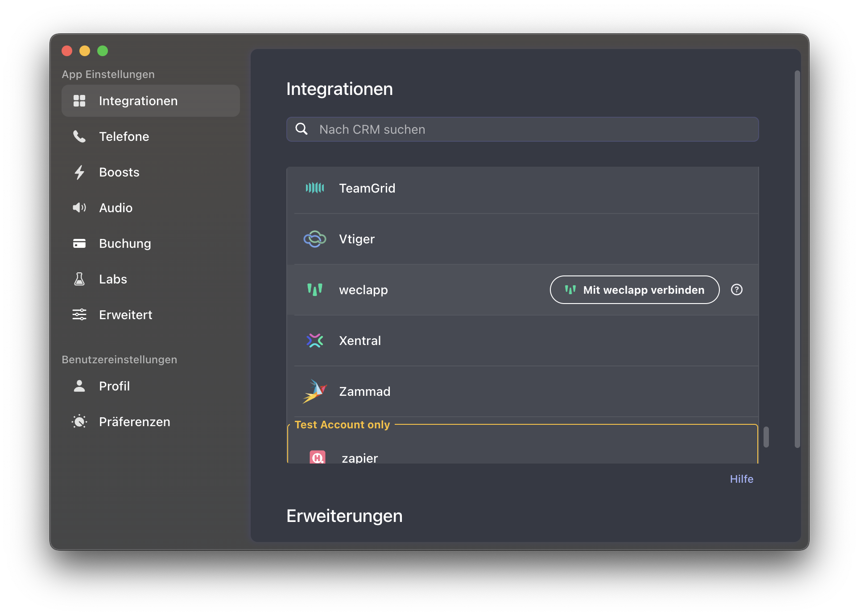Focus the Nach CRM suchen search field
The image size is (859, 616).
(523, 129)
